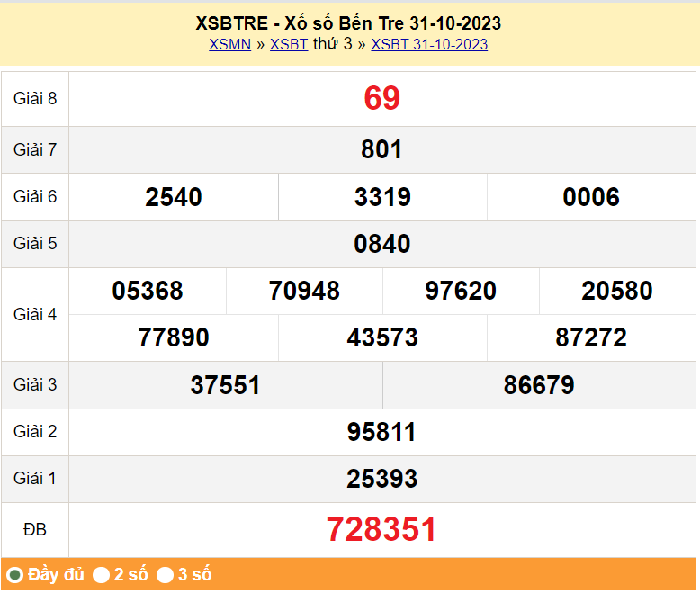Choose the 2 số radio option
Screen dimensions: 700x593
[102, 574]
